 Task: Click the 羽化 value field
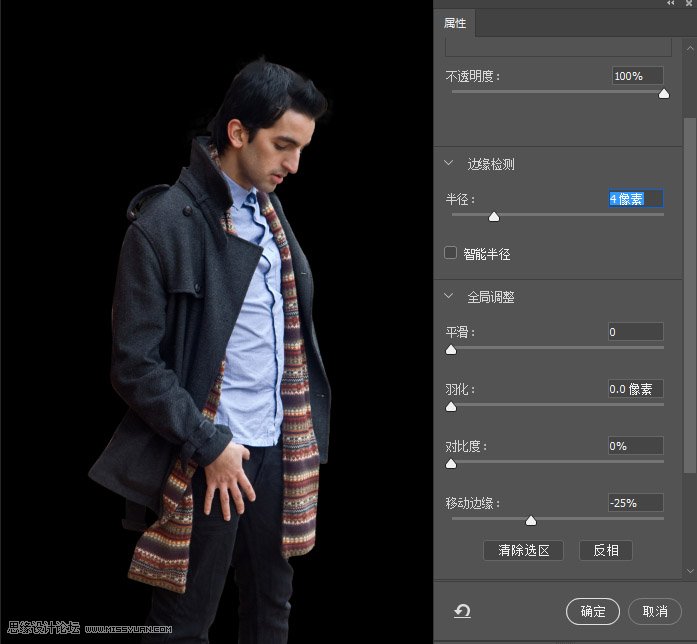click(x=635, y=389)
